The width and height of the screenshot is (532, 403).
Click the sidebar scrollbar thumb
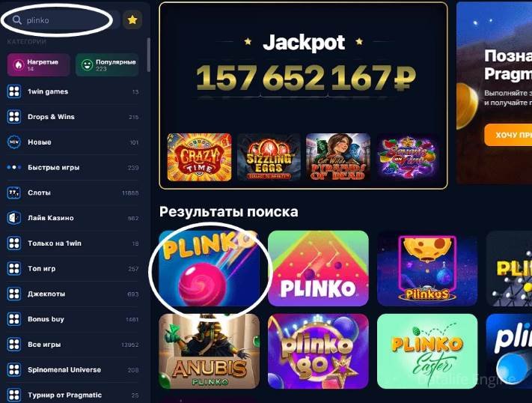click(148, 55)
